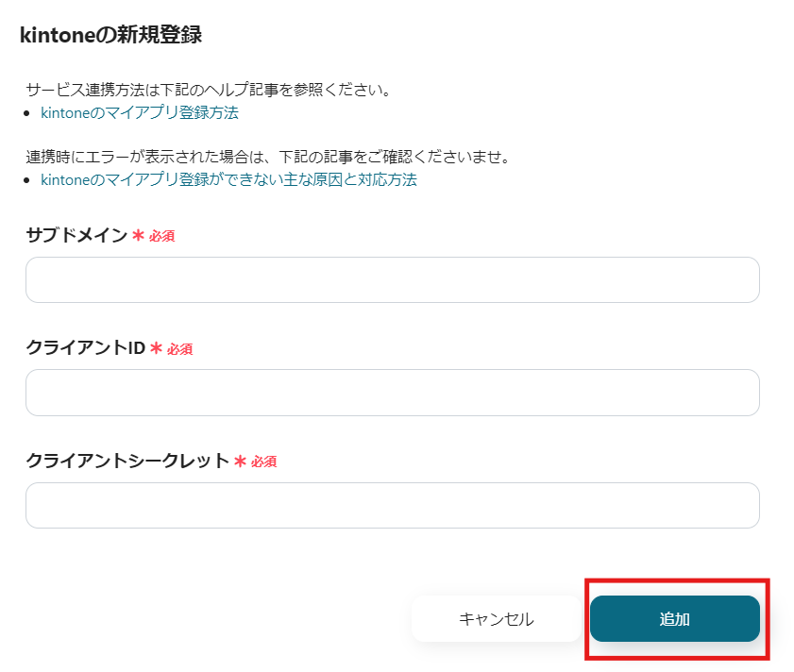Click the 必須 label next to クライアントID
The image size is (794, 672).
coord(180,348)
